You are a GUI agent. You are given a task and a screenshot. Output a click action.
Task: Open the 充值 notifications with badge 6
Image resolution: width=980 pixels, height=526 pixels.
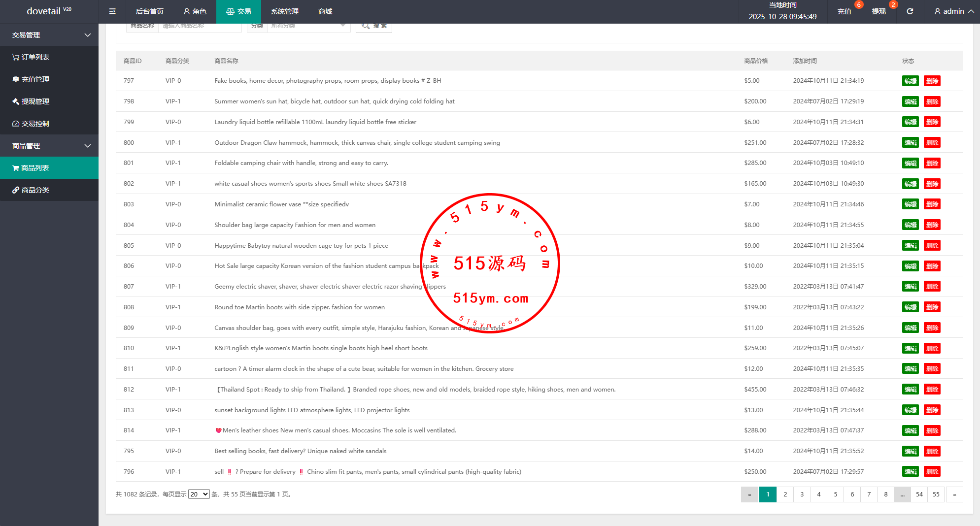845,11
